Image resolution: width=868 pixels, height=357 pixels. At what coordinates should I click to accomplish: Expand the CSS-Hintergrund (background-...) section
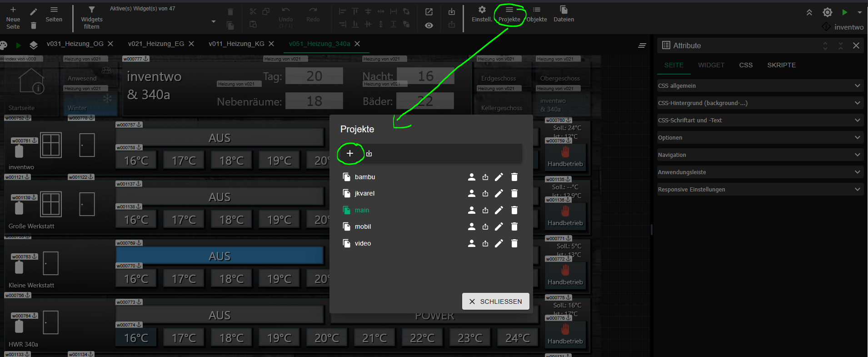click(760, 103)
